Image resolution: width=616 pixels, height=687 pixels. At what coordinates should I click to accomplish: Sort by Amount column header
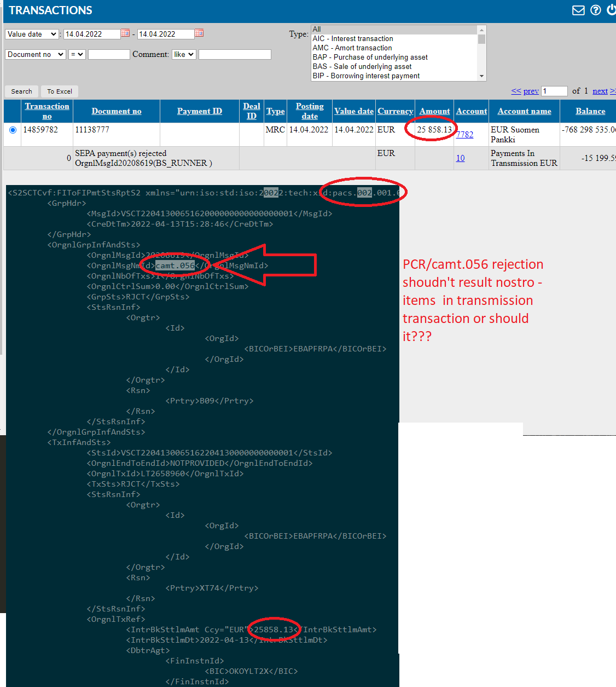(435, 111)
